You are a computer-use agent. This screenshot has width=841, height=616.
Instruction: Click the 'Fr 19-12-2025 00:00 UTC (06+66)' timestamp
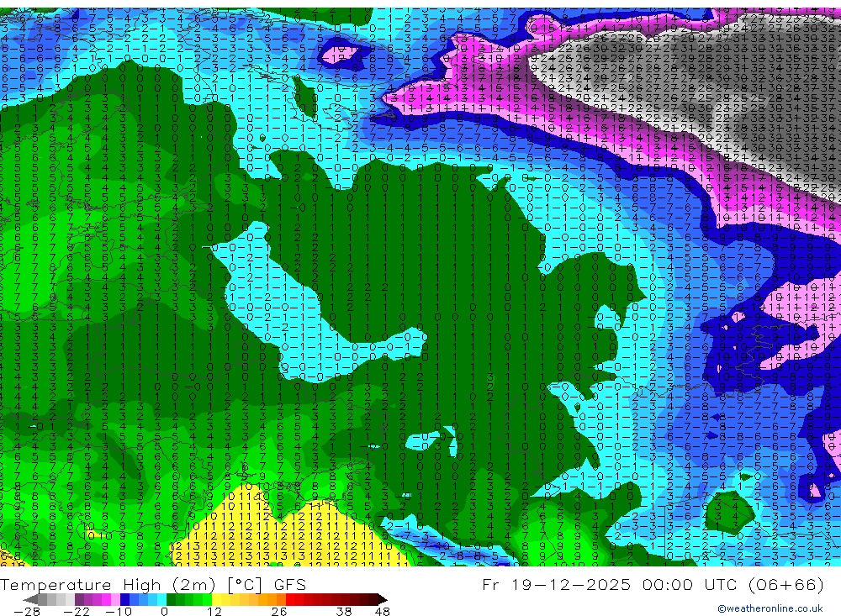pos(653,584)
